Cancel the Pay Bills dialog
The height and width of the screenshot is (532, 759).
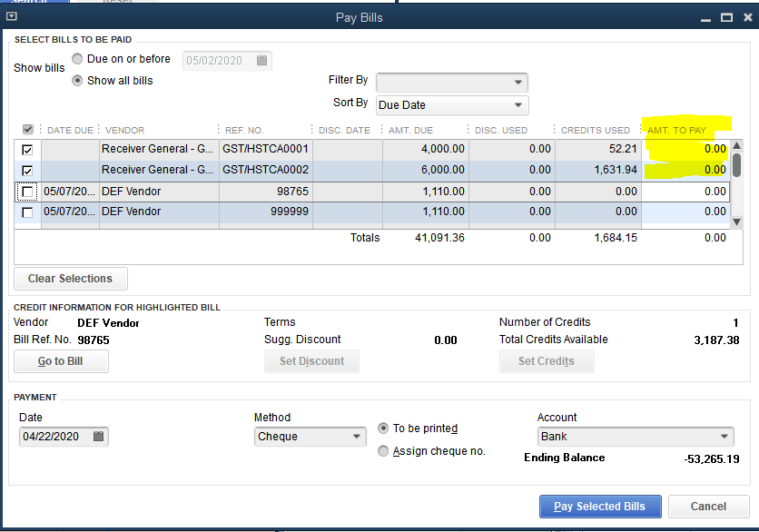pyautogui.click(x=708, y=507)
